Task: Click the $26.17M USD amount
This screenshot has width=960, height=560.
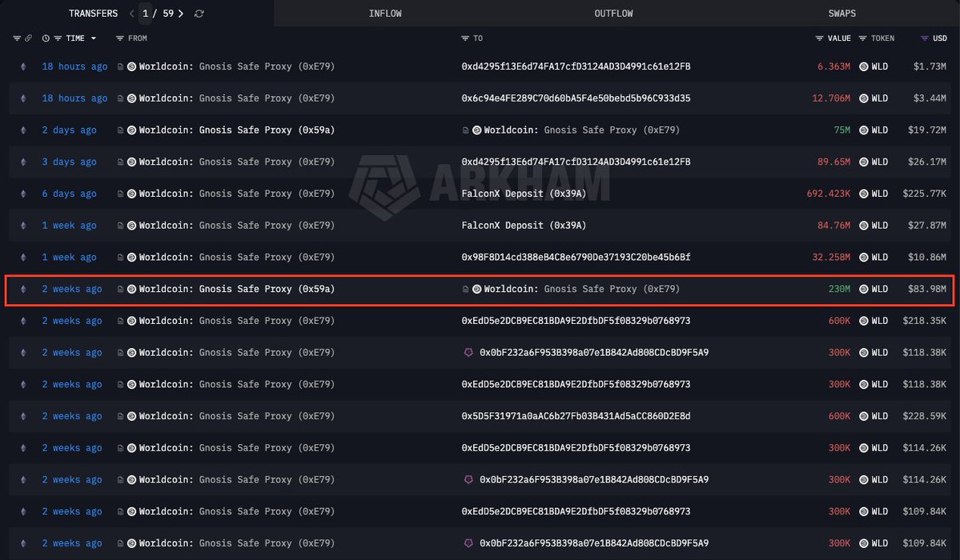Action: 927,162
